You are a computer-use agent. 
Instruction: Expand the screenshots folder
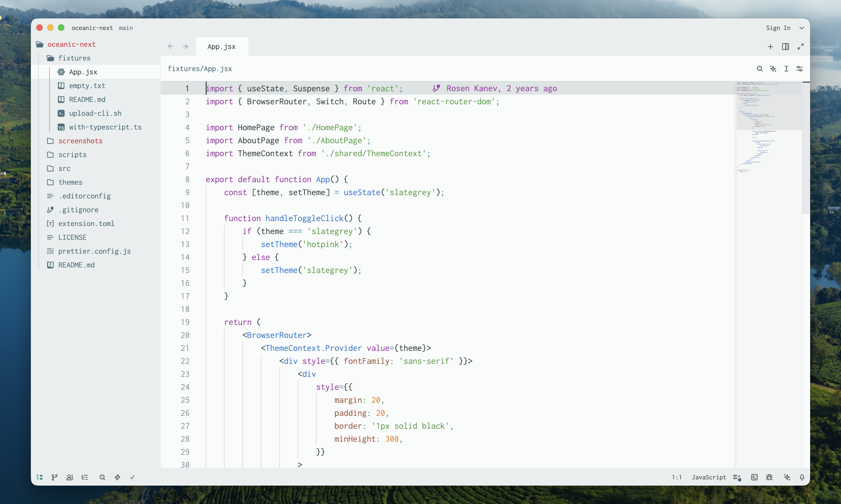[96, 141]
